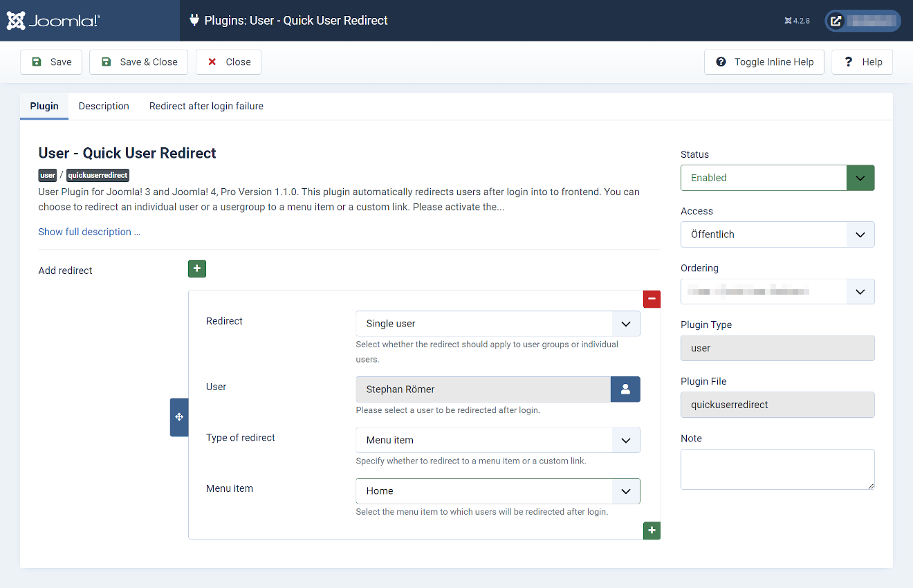The image size is (913, 588).
Task: Click the Help question mark icon
Action: pyautogui.click(x=848, y=62)
